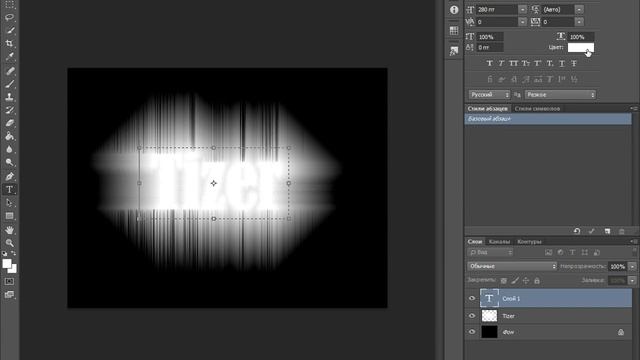Open text color swatch Цвет
The height and width of the screenshot is (360, 640).
tap(581, 47)
